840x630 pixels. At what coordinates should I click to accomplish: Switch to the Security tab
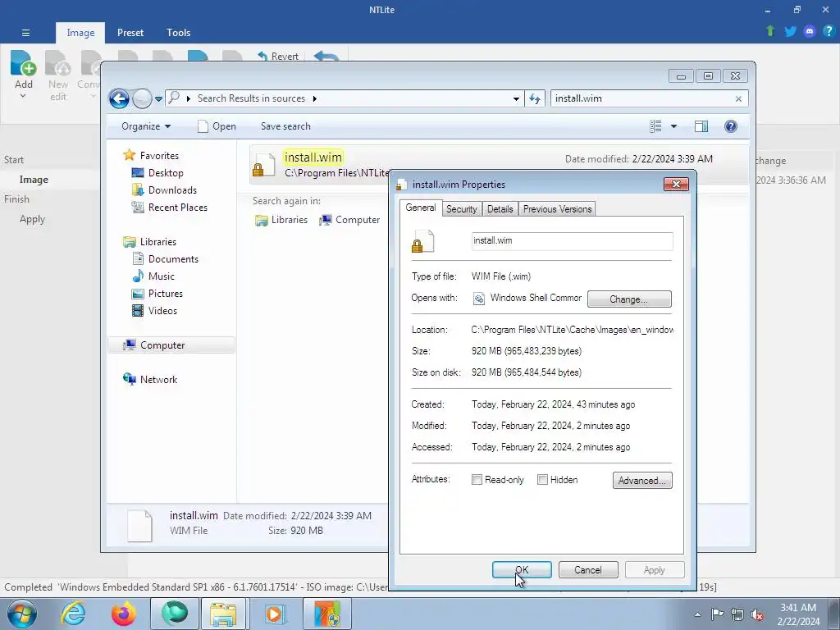(x=461, y=209)
